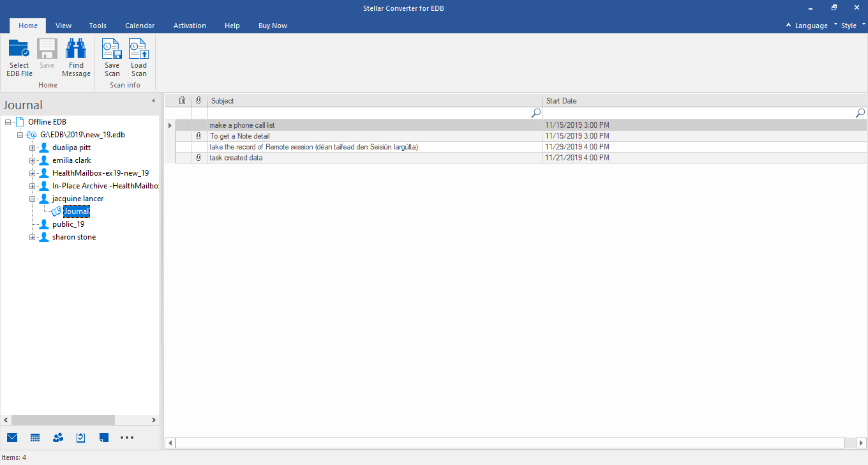Click search magnifier in Start Date filter
The width and height of the screenshot is (868, 465).
point(860,112)
